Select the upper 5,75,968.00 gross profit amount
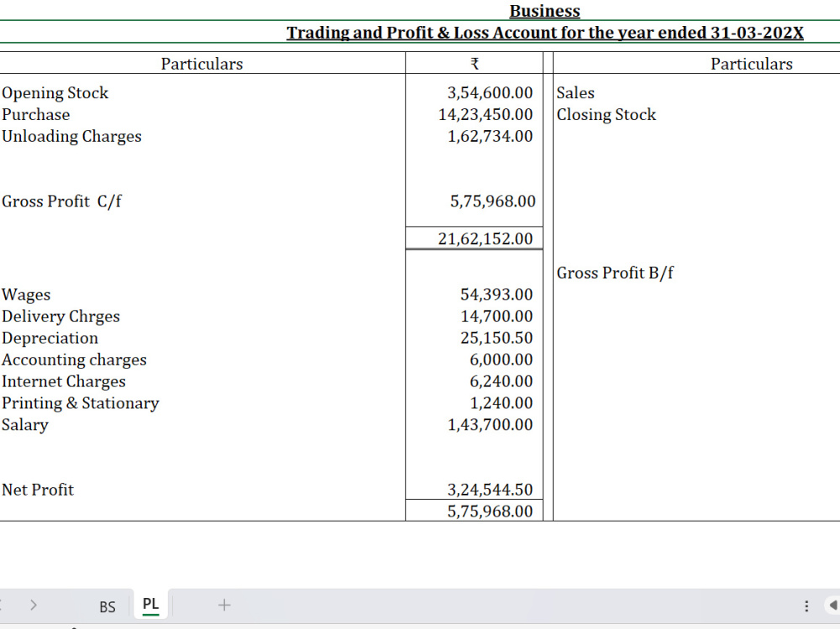The image size is (840, 629). (x=492, y=202)
